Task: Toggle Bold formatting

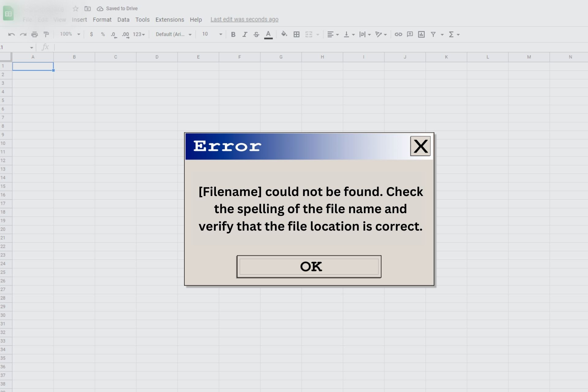Action: pyautogui.click(x=233, y=34)
